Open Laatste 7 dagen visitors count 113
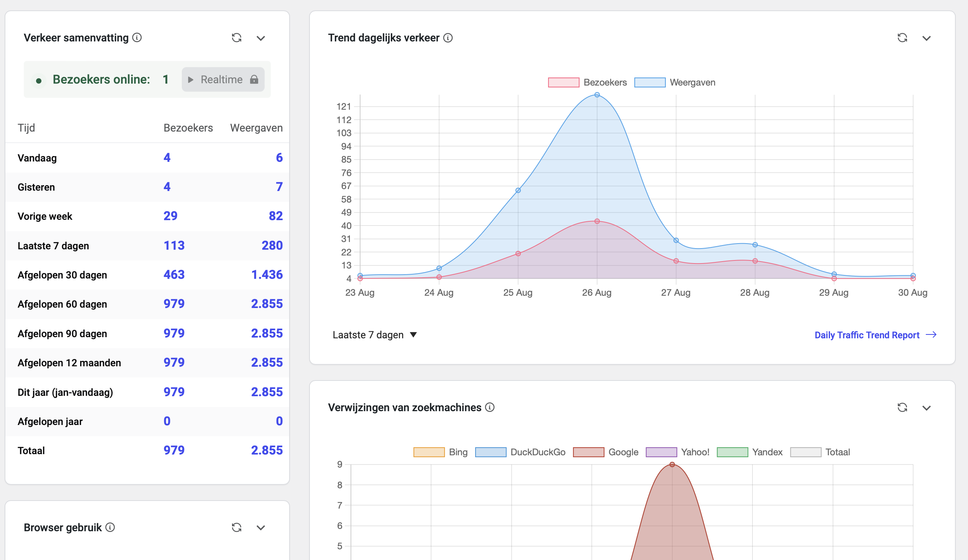Viewport: 968px width, 560px height. (174, 245)
